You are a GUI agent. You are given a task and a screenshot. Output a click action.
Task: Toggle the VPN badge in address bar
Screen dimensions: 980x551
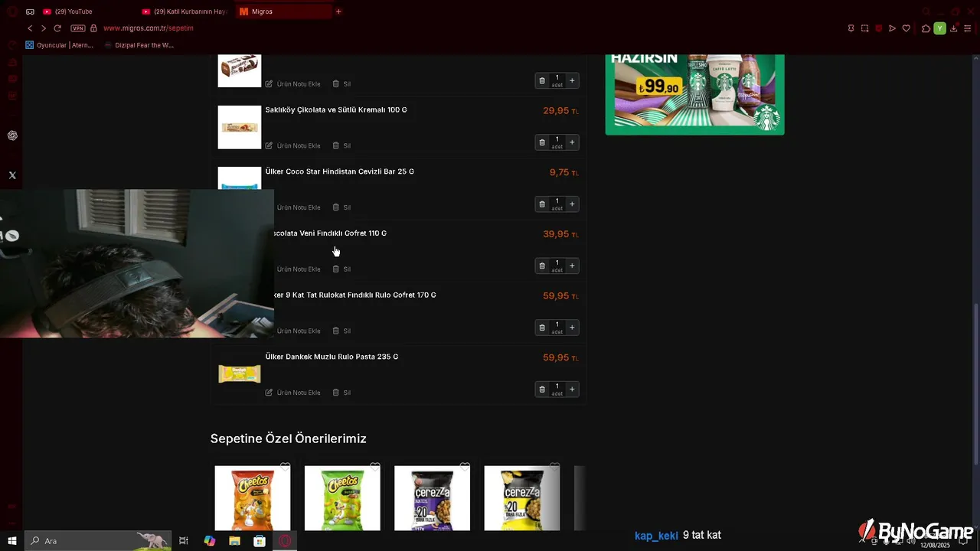pyautogui.click(x=78, y=28)
